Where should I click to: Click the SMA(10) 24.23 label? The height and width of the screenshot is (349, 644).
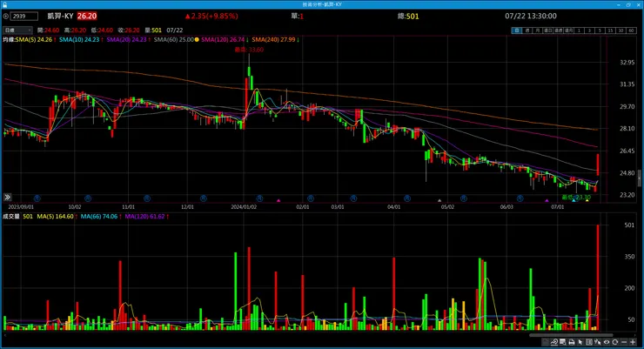[x=79, y=40]
